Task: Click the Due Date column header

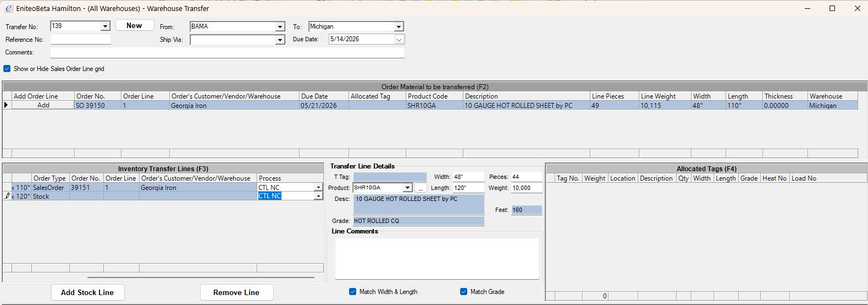Action: tap(324, 96)
